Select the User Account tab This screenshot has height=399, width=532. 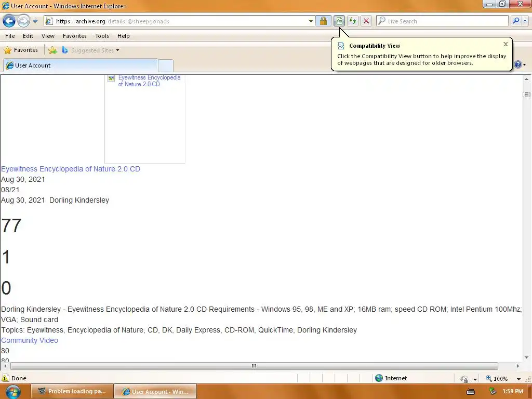[81, 65]
